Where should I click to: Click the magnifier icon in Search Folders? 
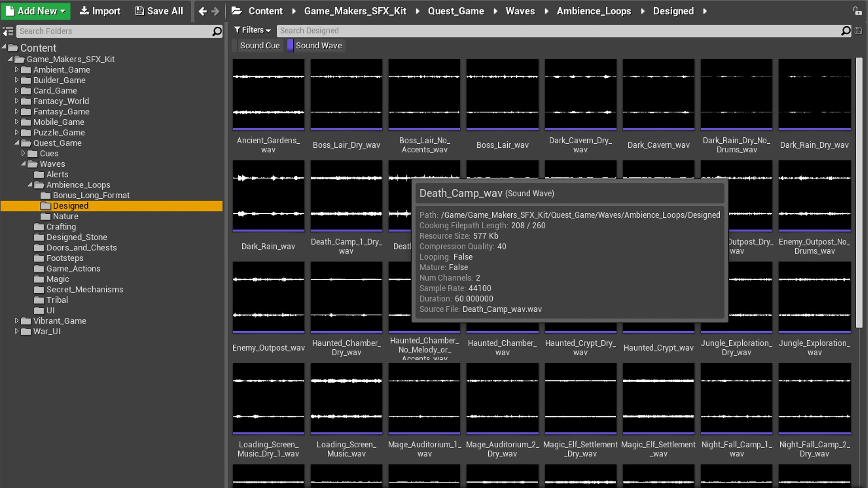tap(217, 32)
